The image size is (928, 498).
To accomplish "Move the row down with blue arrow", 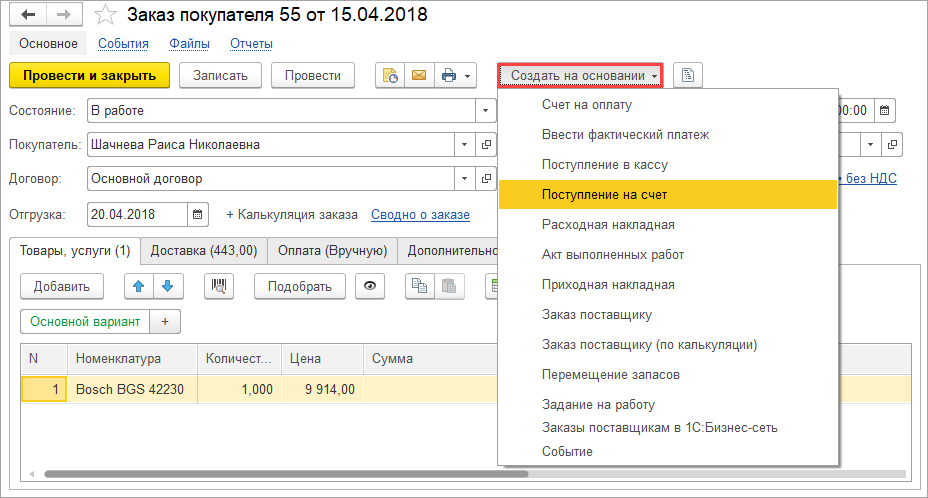I will pos(167,286).
